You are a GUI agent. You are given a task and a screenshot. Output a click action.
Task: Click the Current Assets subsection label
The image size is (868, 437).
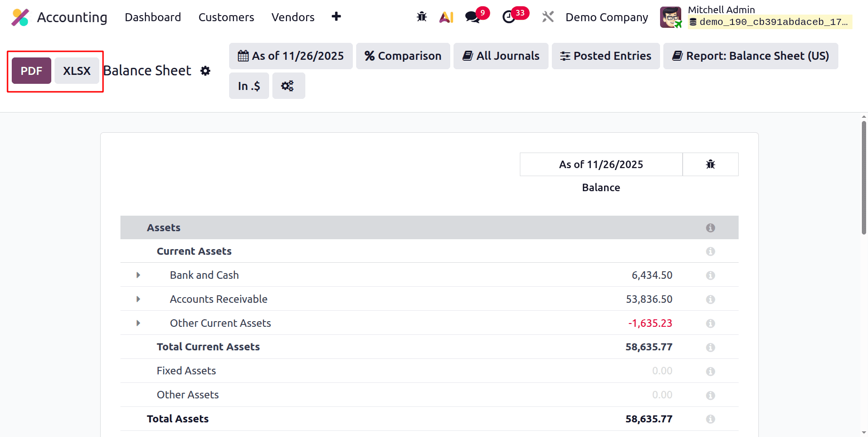[194, 251]
